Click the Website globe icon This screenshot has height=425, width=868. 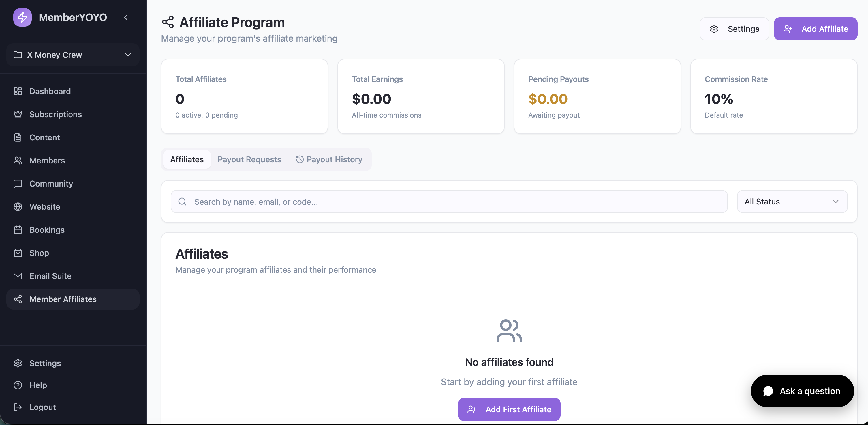click(18, 206)
